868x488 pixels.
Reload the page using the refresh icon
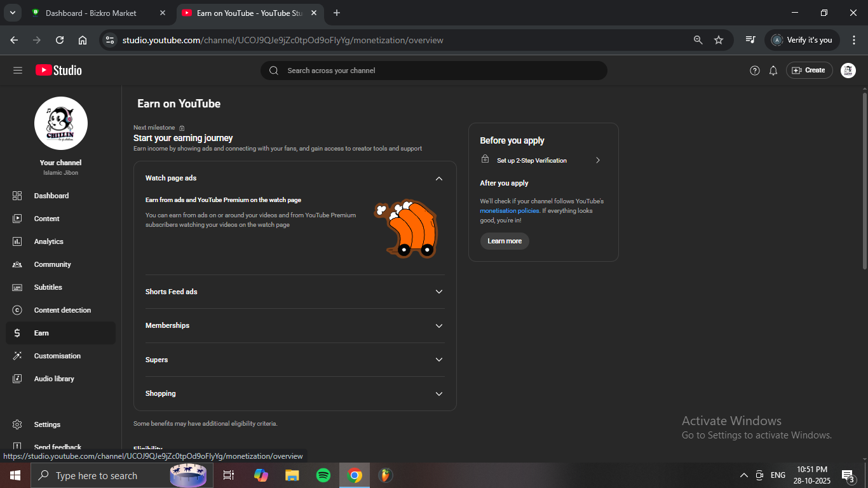60,40
